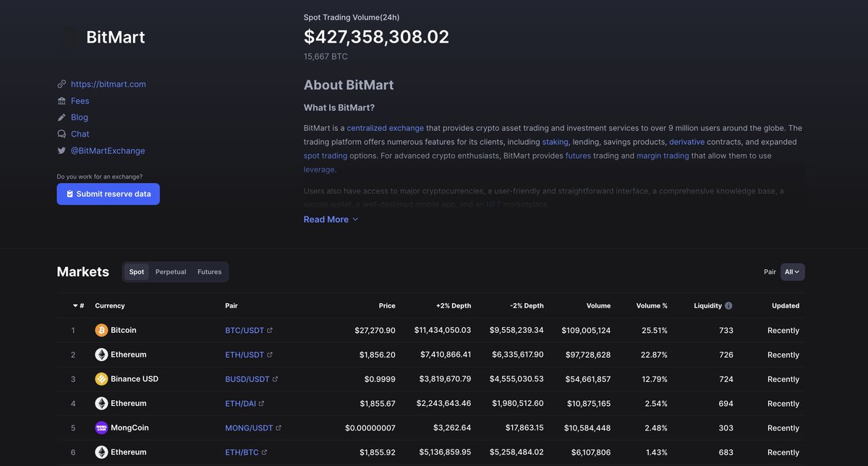Toggle the sort arrow on the # column
868x466 pixels.
tap(75, 305)
